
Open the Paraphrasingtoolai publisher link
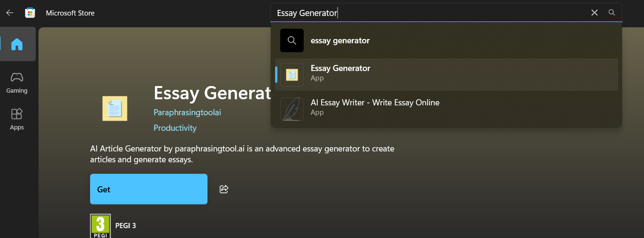(187, 112)
